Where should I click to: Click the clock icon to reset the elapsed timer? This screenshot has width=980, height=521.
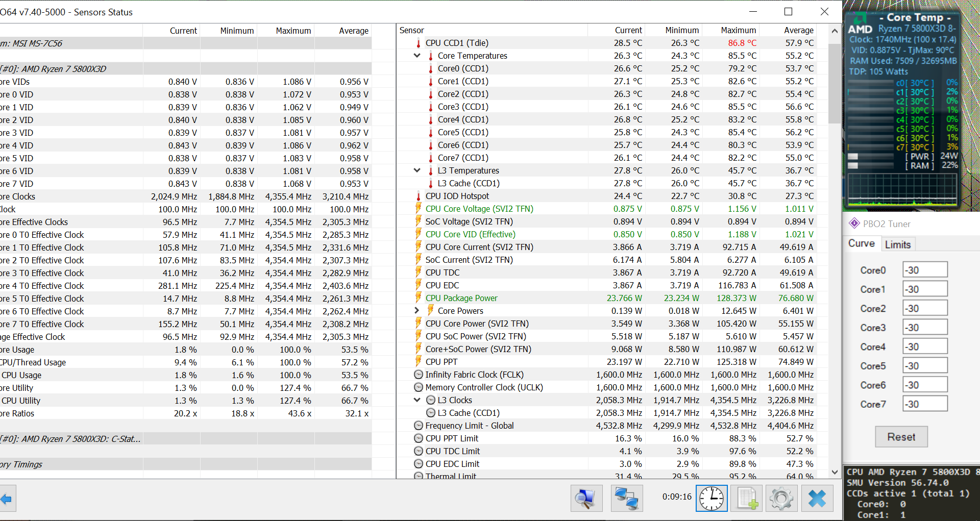(712, 498)
